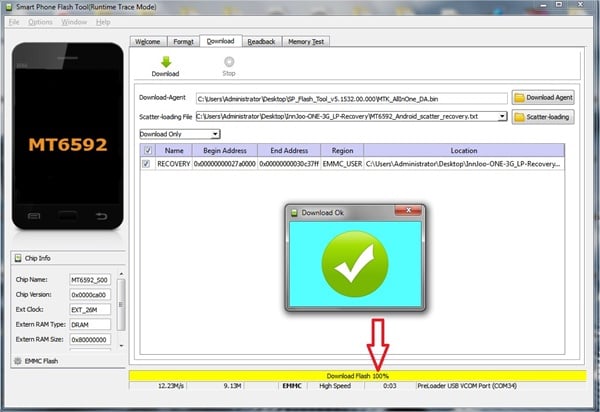
Task: Click the EMMC Flash label
Action: 41,361
